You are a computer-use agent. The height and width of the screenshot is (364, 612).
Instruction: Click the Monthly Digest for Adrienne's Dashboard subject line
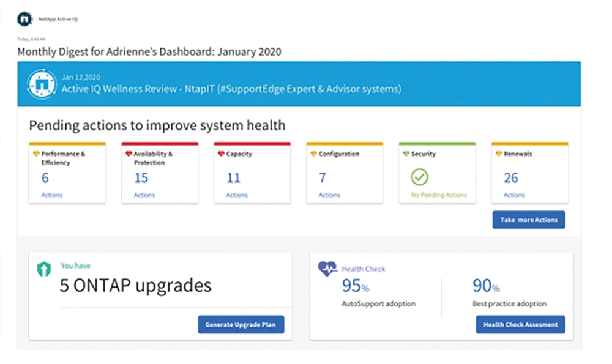click(149, 52)
